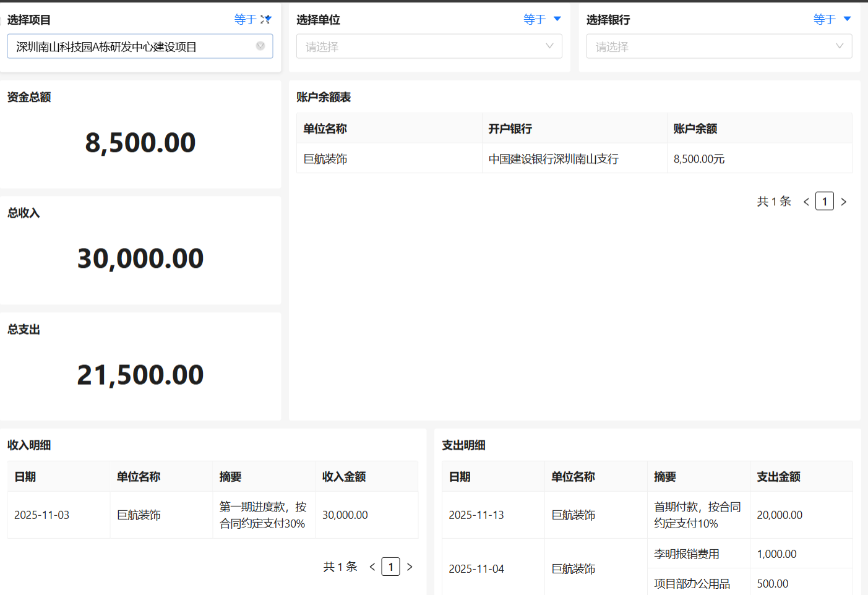Go to next page in 收入明细
This screenshot has height=595, width=868.
click(410, 567)
